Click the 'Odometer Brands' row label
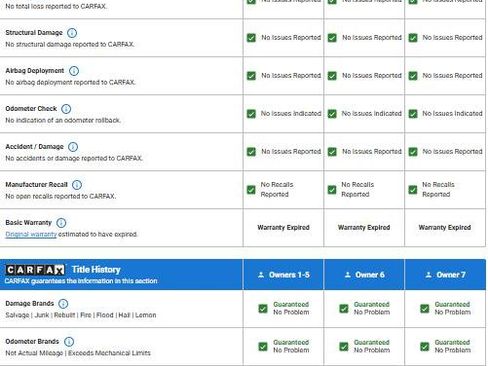The width and height of the screenshot is (488, 366). 32,342
